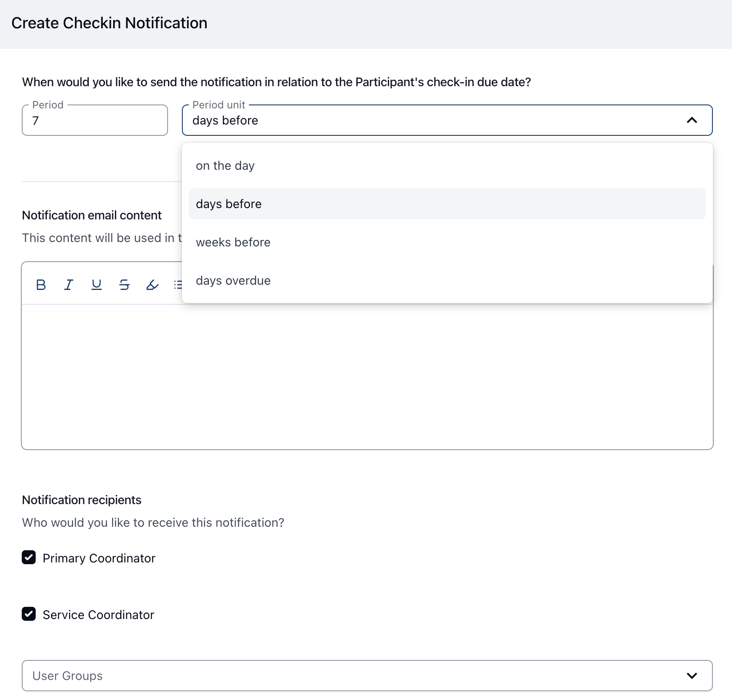Click the underline formatting icon

click(x=97, y=285)
